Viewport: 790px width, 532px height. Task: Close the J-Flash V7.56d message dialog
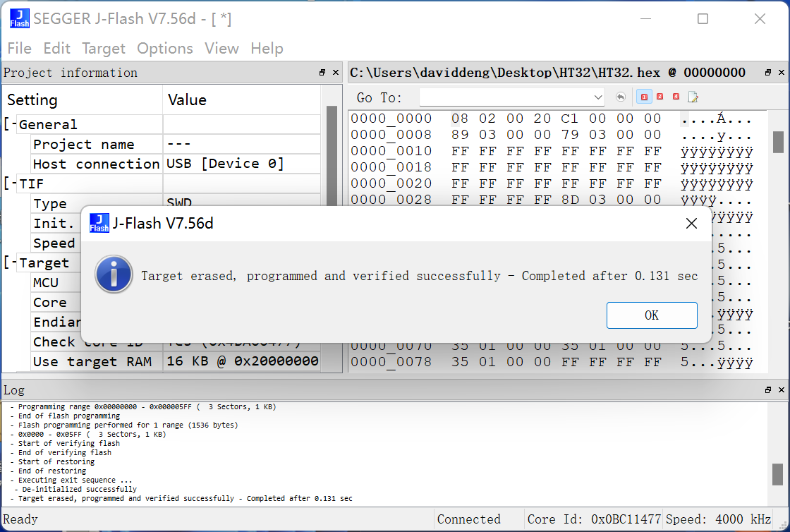(691, 224)
